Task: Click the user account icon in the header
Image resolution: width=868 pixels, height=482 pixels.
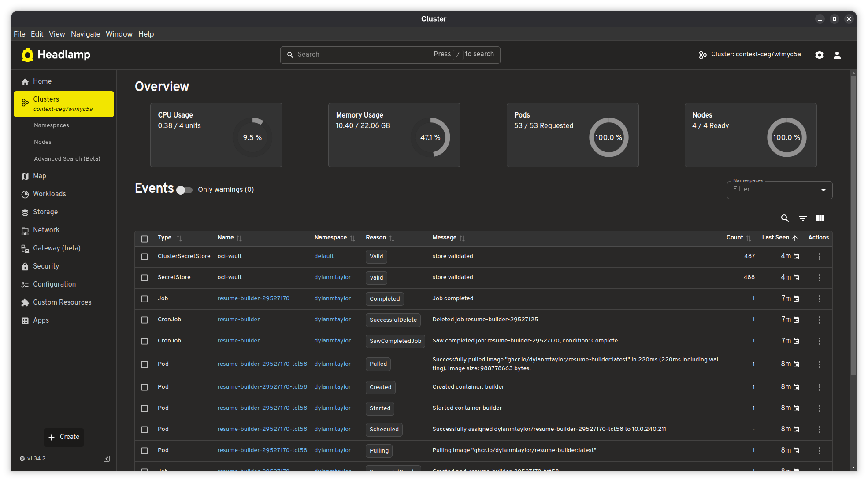Action: (x=837, y=55)
